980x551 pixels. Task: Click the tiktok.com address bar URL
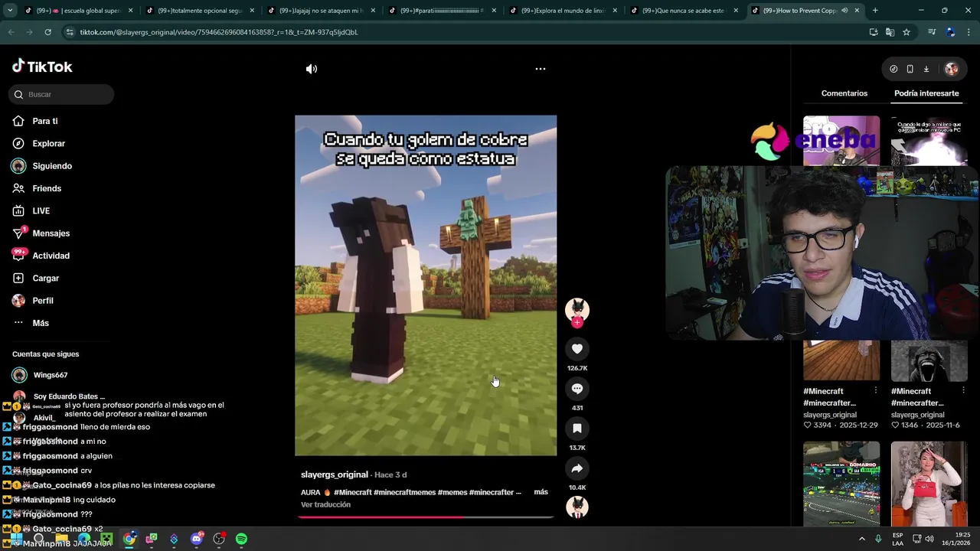pos(219,32)
